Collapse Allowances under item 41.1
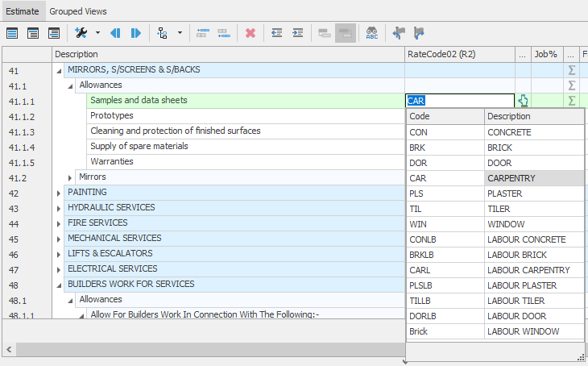Viewport: 588px width, 366px height. tap(70, 86)
